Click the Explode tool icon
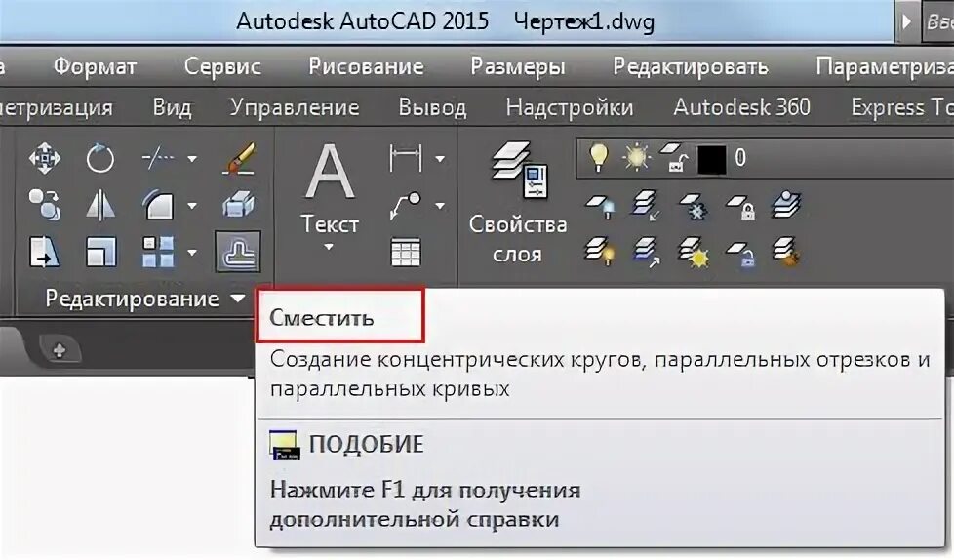Image resolution: width=954 pixels, height=560 pixels. coord(238,205)
